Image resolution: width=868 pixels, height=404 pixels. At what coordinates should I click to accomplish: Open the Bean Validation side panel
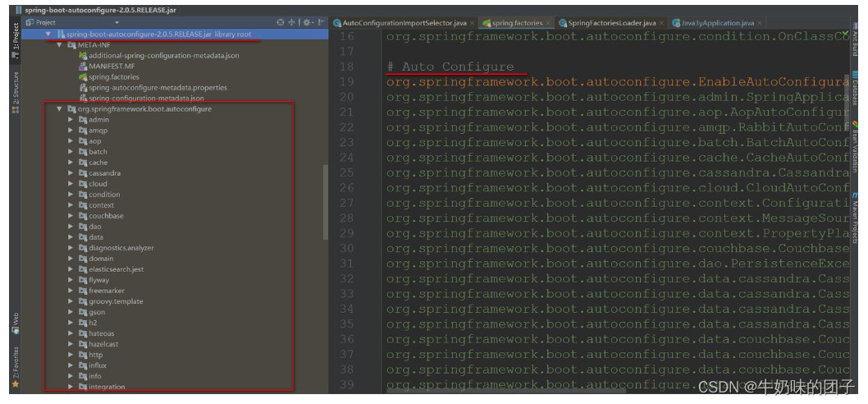[x=855, y=148]
